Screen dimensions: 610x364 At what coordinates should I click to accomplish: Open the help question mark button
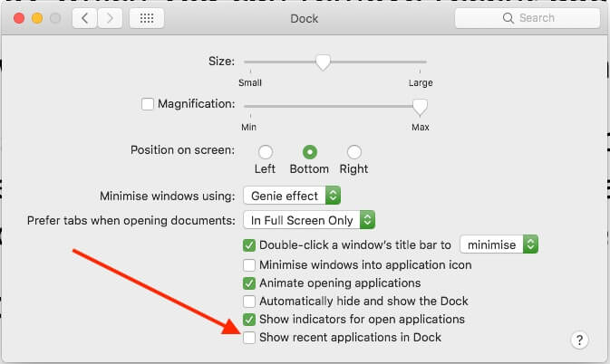[x=579, y=340]
